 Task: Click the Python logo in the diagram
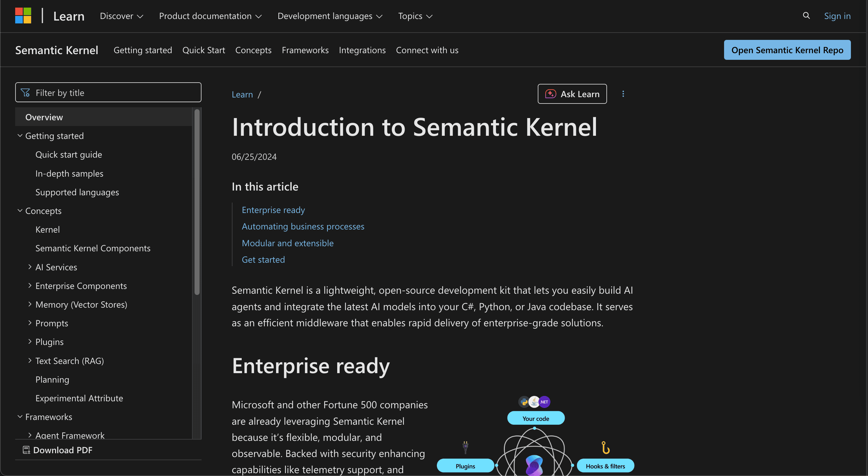524,402
